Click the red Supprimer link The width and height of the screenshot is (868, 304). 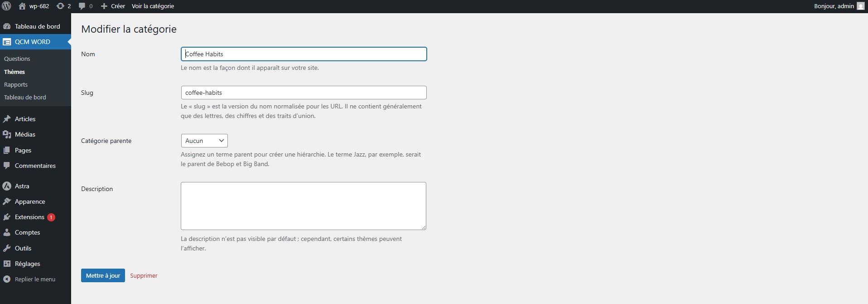click(x=144, y=275)
